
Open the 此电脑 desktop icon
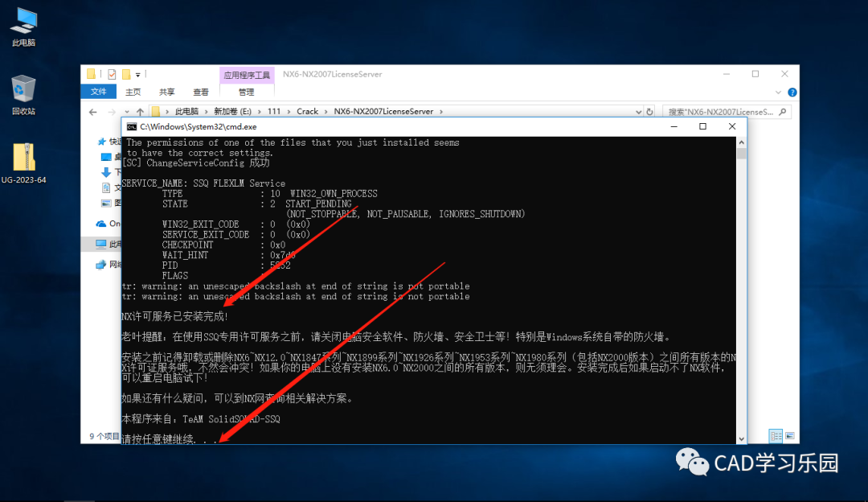[24, 27]
